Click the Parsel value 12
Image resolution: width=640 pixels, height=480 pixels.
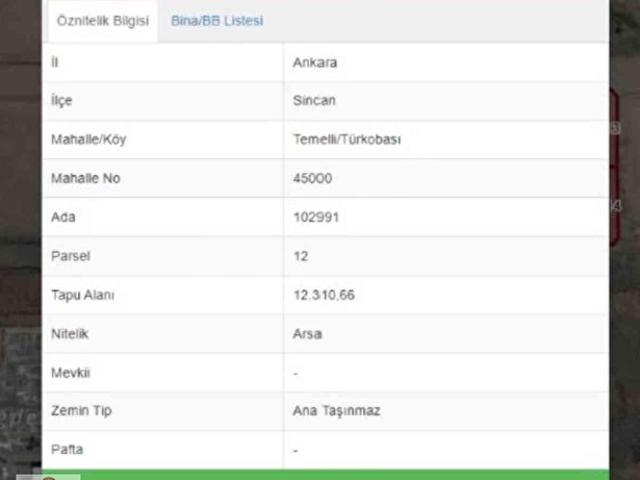coord(300,256)
